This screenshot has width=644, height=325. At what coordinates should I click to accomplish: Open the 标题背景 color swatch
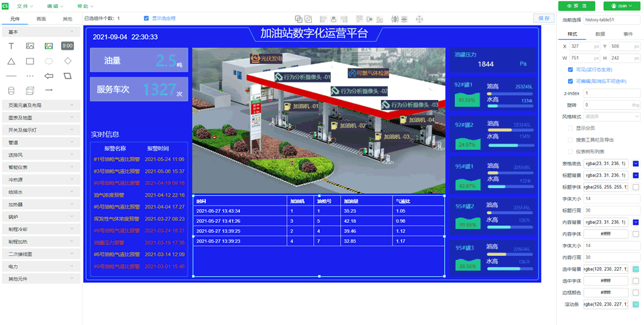636,175
